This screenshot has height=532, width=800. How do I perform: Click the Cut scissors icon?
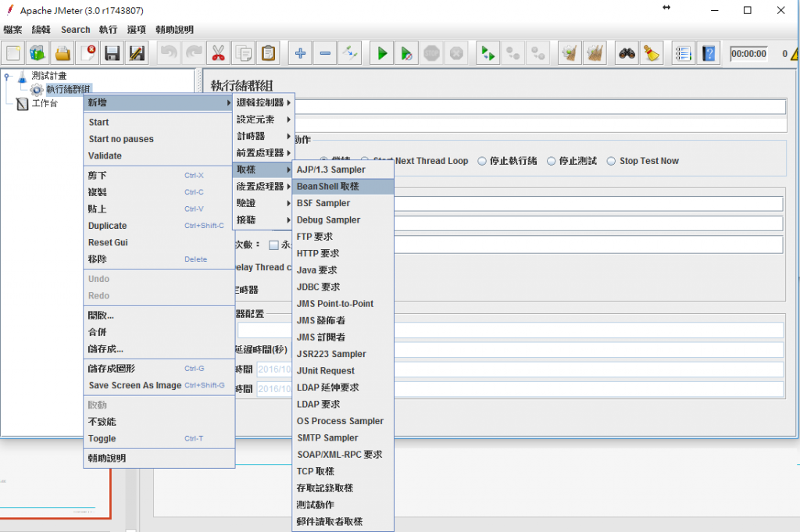click(x=219, y=54)
